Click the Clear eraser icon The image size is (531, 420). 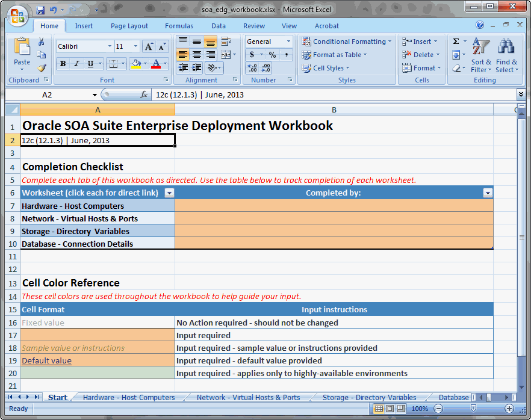456,68
